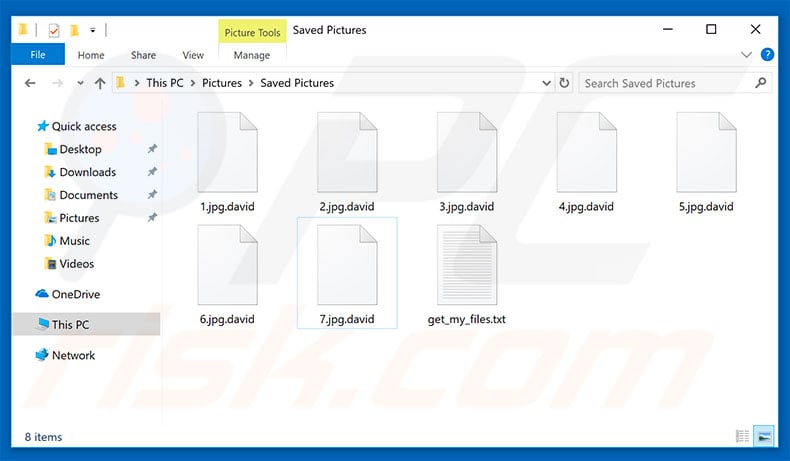Open the 1.jpg.david file icon

[227, 152]
